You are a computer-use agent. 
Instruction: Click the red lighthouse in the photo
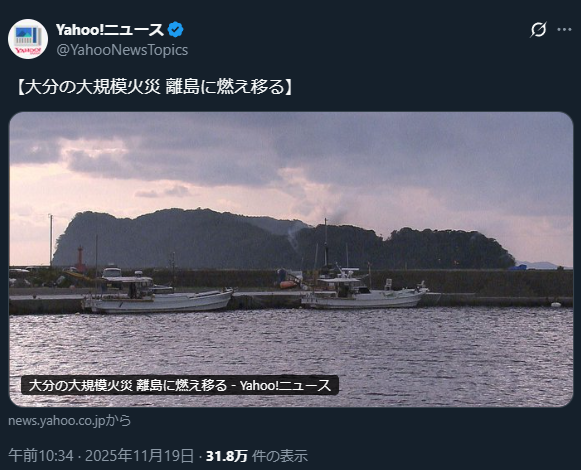tap(80, 258)
